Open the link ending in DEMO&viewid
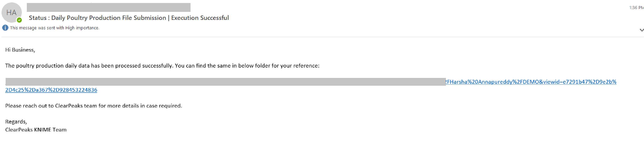644x161 pixels. tap(531, 82)
